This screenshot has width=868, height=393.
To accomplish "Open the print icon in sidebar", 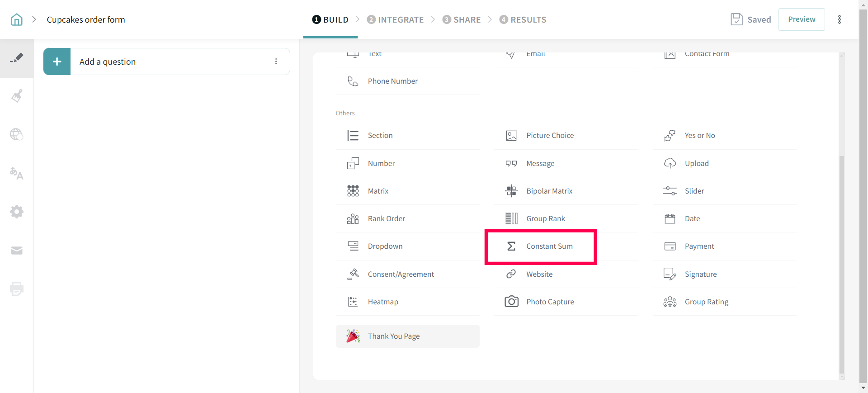I will click(17, 289).
